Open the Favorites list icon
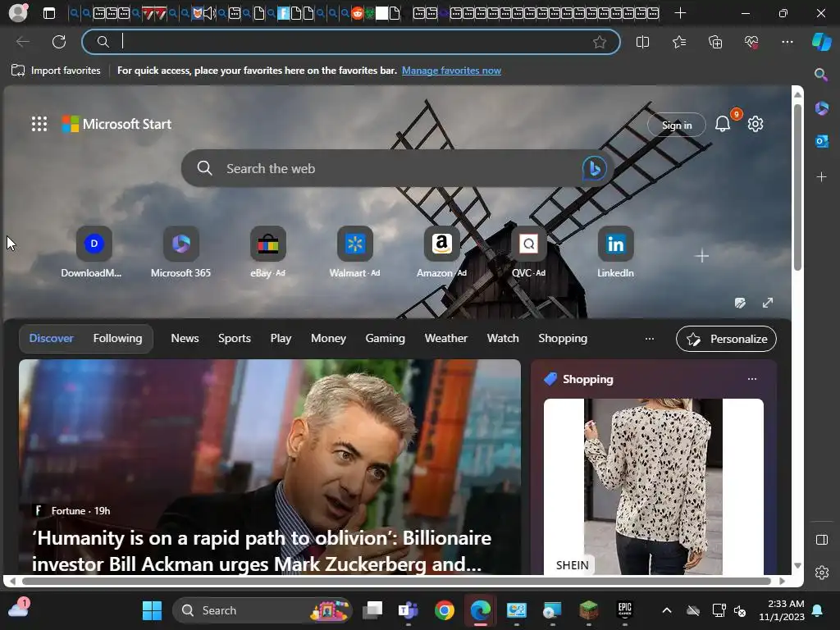 678,42
